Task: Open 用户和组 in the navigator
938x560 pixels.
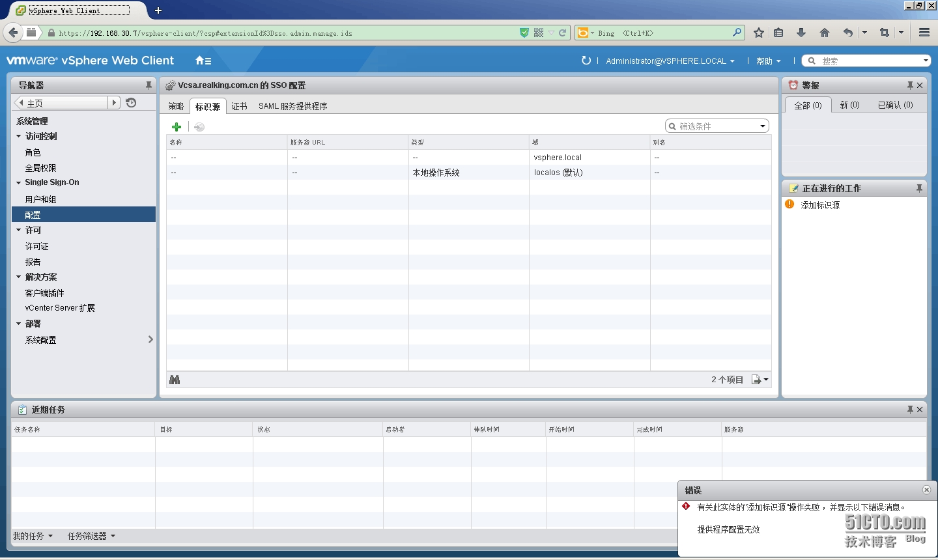Action: (x=40, y=199)
